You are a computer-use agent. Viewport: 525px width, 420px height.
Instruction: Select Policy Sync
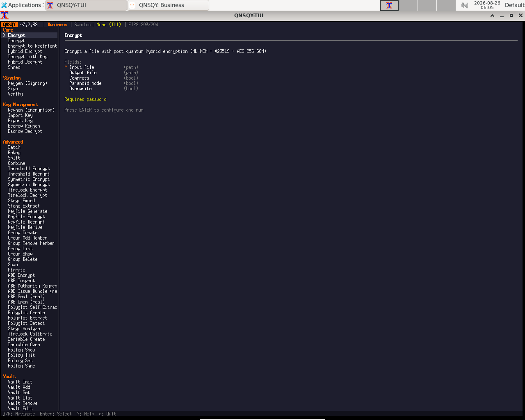coord(21,366)
